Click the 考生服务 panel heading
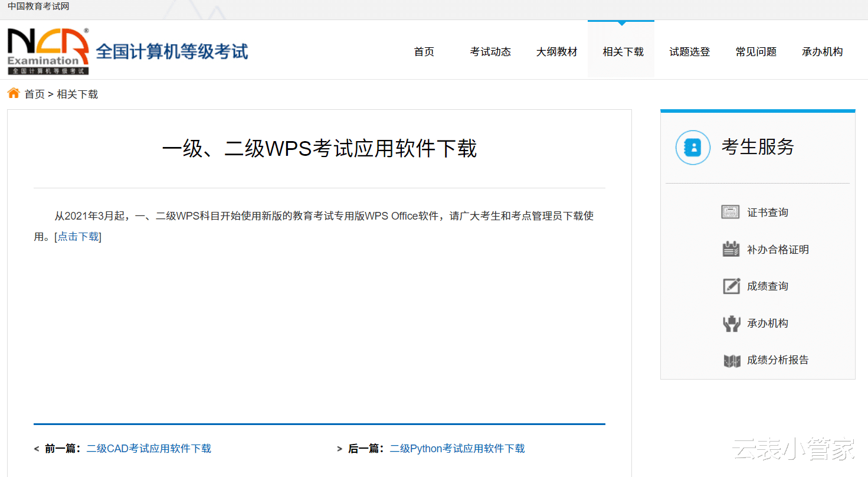The width and height of the screenshot is (868, 477). pos(758,147)
